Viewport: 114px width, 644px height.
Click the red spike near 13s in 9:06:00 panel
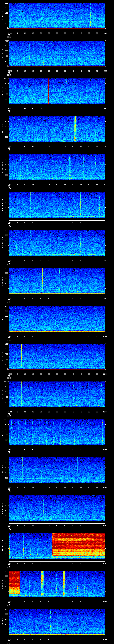click(31, 205)
